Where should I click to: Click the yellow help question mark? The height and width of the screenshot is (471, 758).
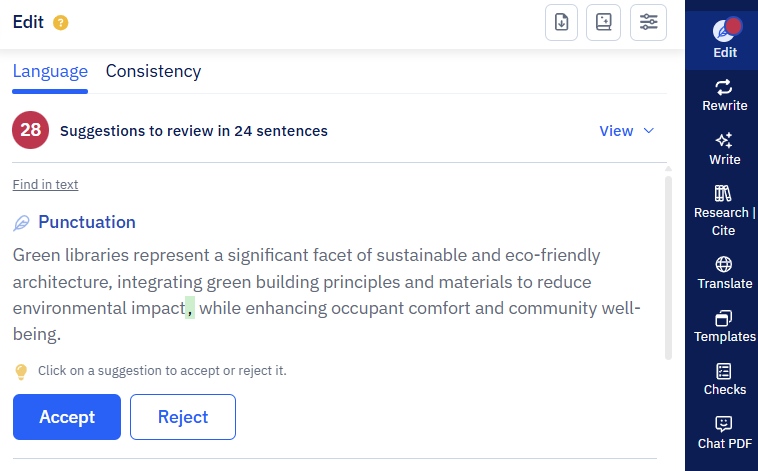(60, 23)
